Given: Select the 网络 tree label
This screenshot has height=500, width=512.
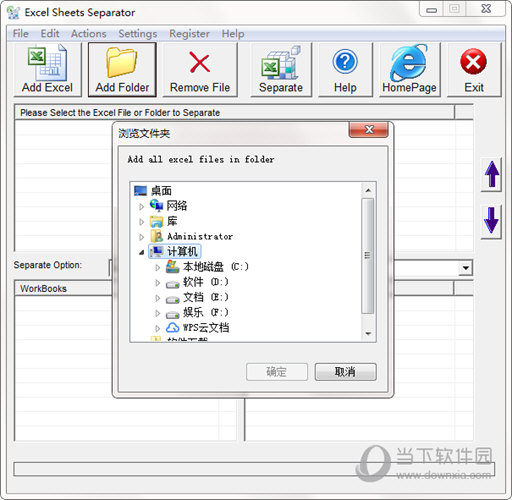Looking at the screenshot, I should click(177, 206).
